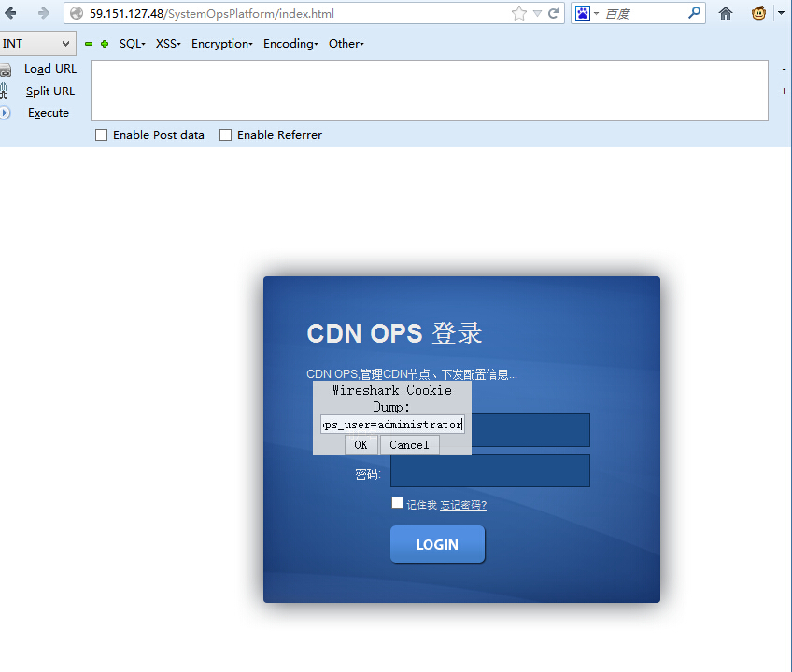Viewport: 792px width, 672px height.
Task: Open the Greasemonkey dropdown arrow
Action: (781, 14)
